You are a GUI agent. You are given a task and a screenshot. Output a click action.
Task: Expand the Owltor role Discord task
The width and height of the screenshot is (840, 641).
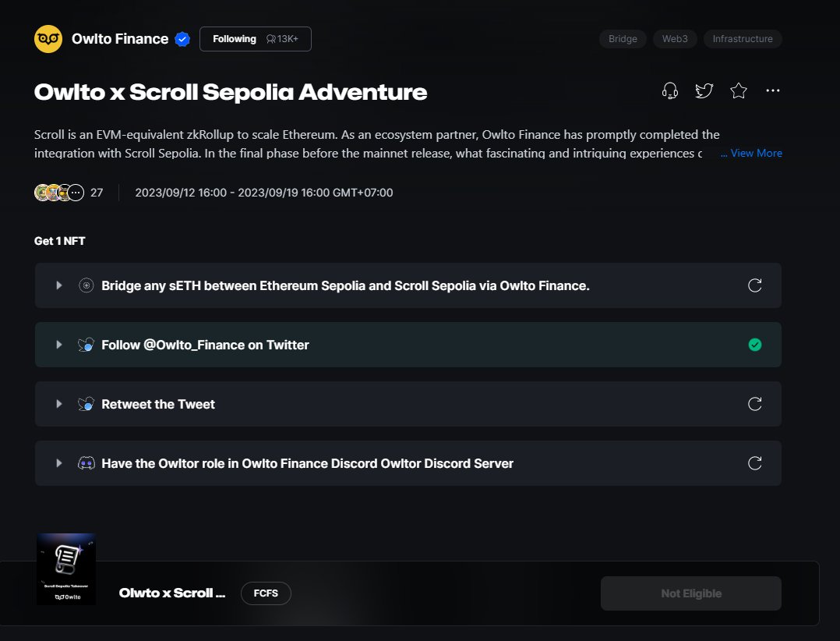59,463
